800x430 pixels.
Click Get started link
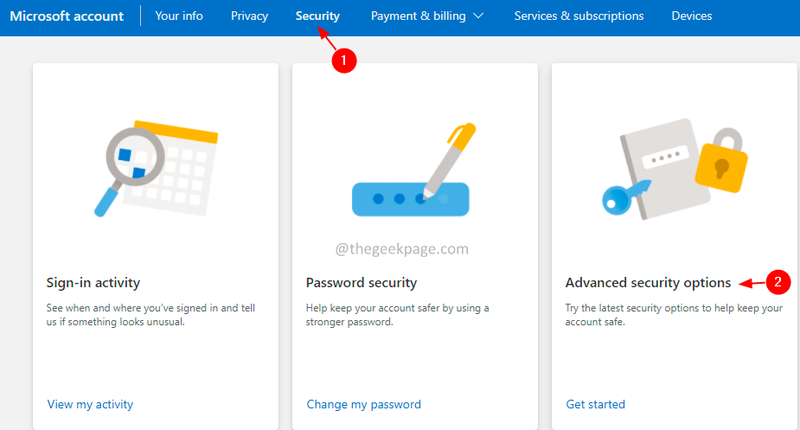(595, 404)
